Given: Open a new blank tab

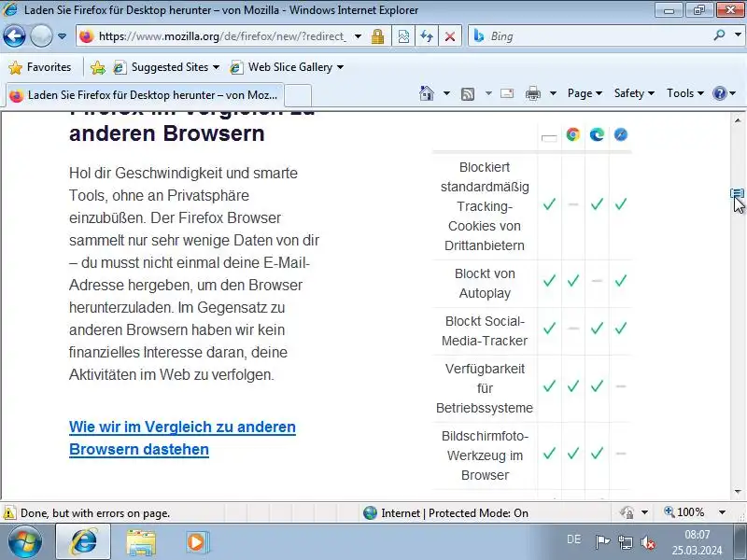Looking at the screenshot, I should coord(298,95).
